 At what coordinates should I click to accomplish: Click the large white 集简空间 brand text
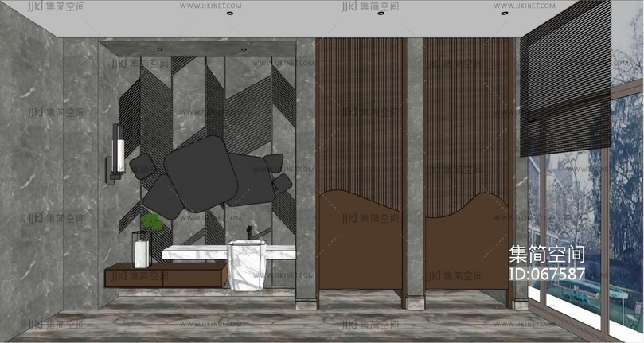click(547, 255)
